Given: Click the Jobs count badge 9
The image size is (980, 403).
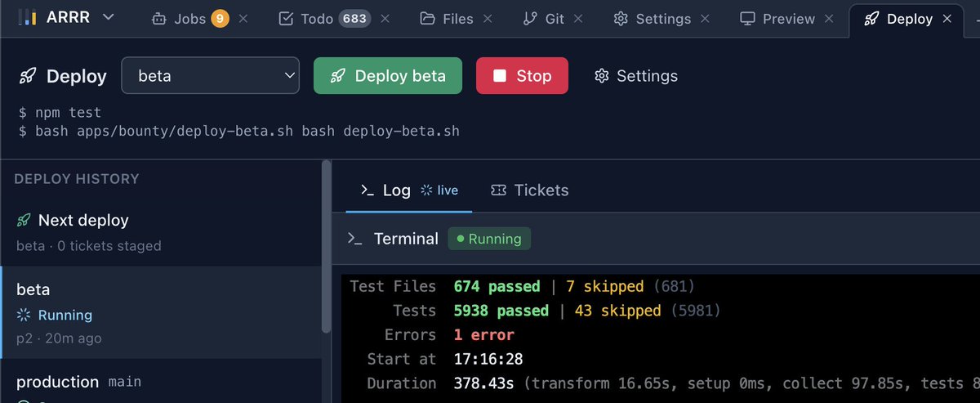Looking at the screenshot, I should coord(220,18).
